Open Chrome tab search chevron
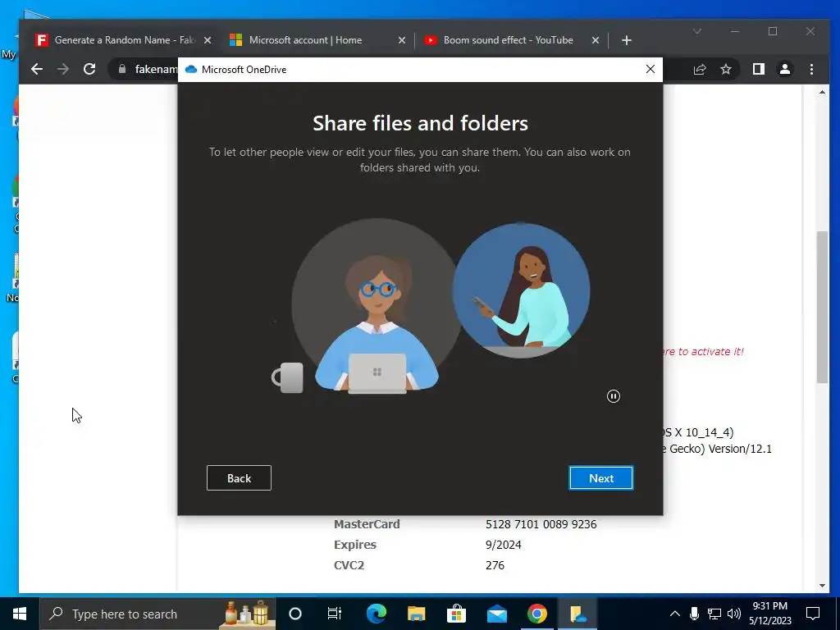Screen dimensions: 840x630 point(697,32)
